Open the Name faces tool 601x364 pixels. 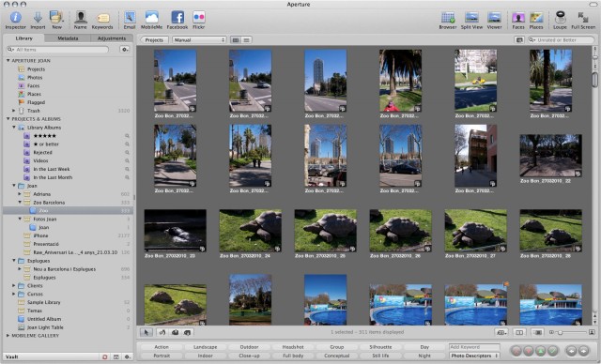pos(80,18)
